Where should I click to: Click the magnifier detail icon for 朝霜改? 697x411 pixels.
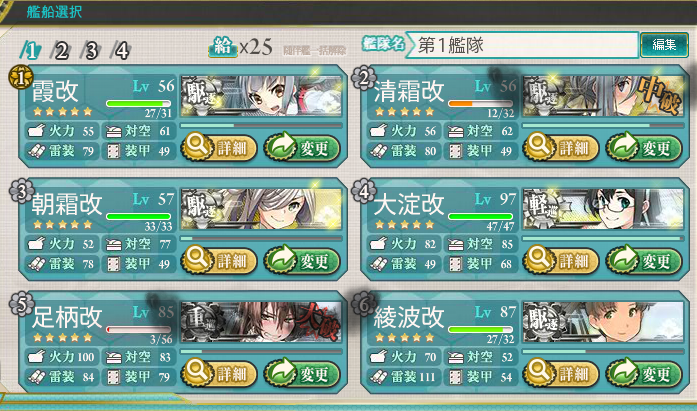[x=196, y=259]
